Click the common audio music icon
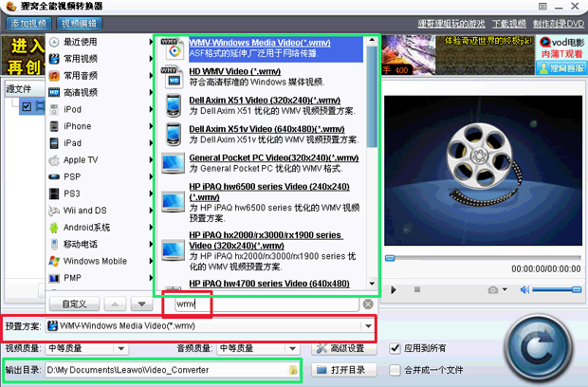Screen dimensions: 588x387 coord(54,76)
